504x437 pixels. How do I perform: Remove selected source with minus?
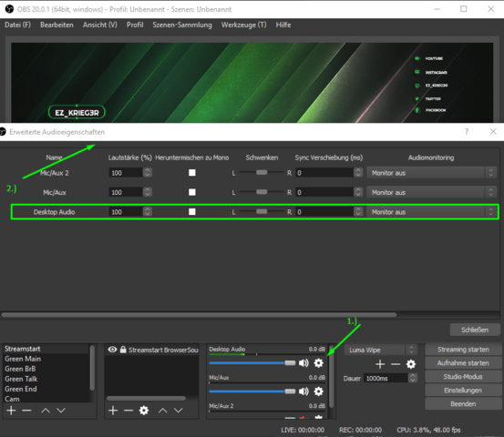[129, 411]
